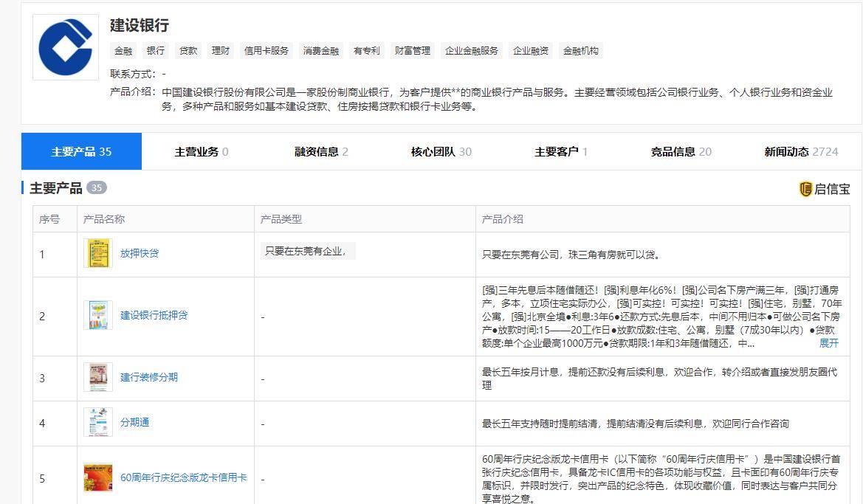Open the 主要客户 tab
Viewport: 863px width, 504px height.
pos(555,151)
